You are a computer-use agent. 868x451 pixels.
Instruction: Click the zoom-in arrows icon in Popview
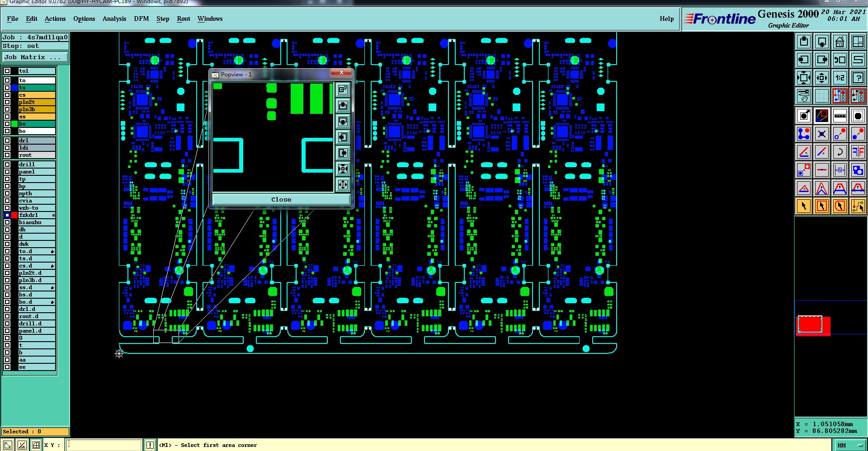[343, 169]
